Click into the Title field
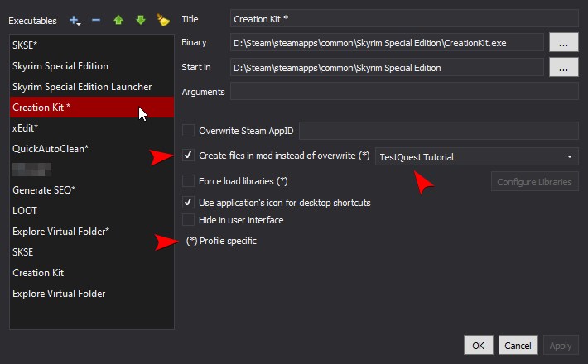 [404, 19]
